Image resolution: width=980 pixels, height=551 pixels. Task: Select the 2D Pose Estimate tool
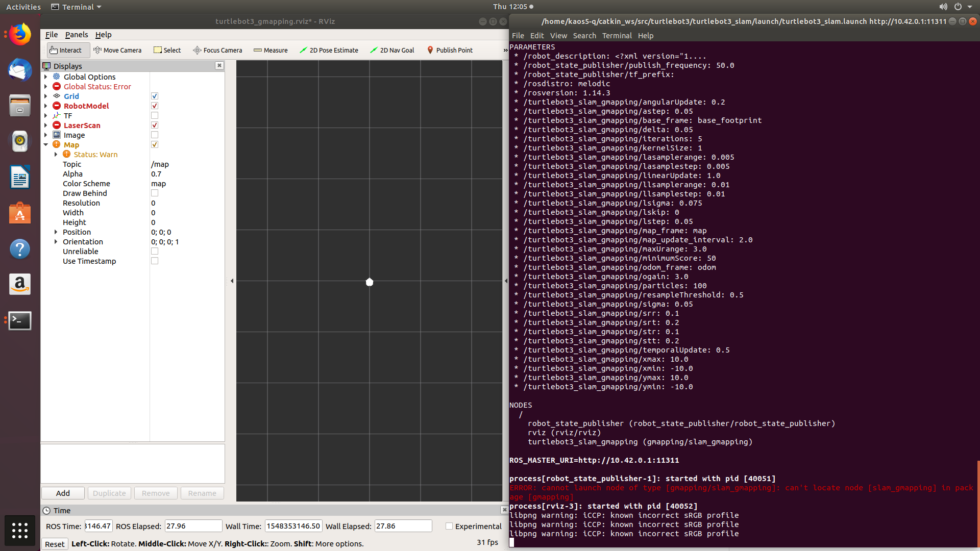point(330,50)
